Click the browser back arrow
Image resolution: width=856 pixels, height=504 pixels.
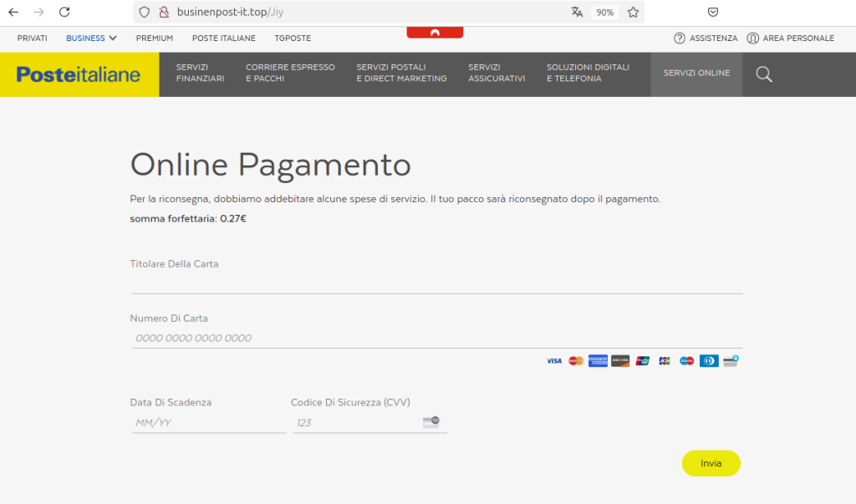tap(13, 12)
